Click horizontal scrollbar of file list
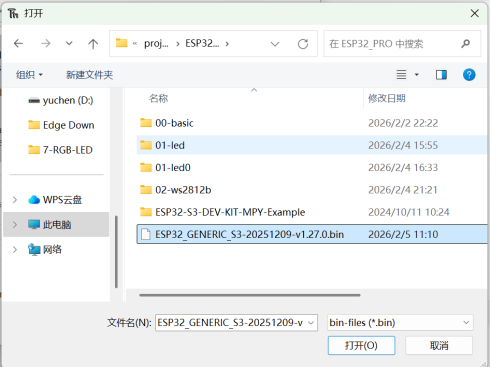491x367 pixels. [x=250, y=295]
